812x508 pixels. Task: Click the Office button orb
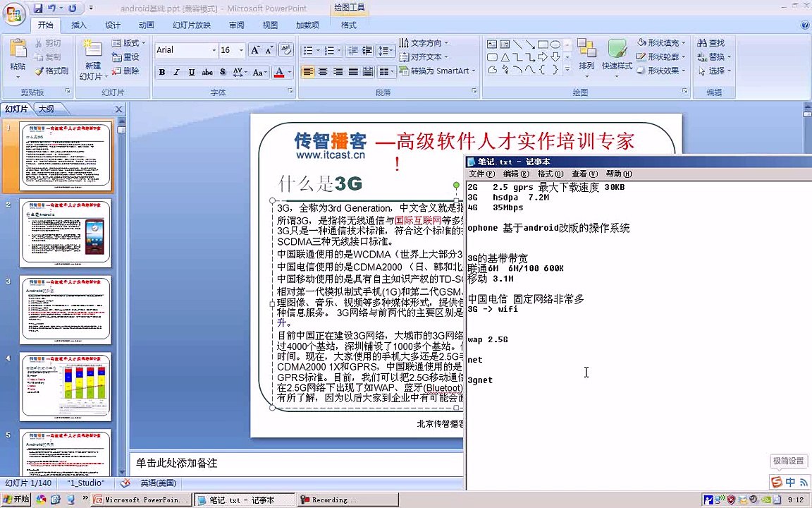pyautogui.click(x=14, y=14)
